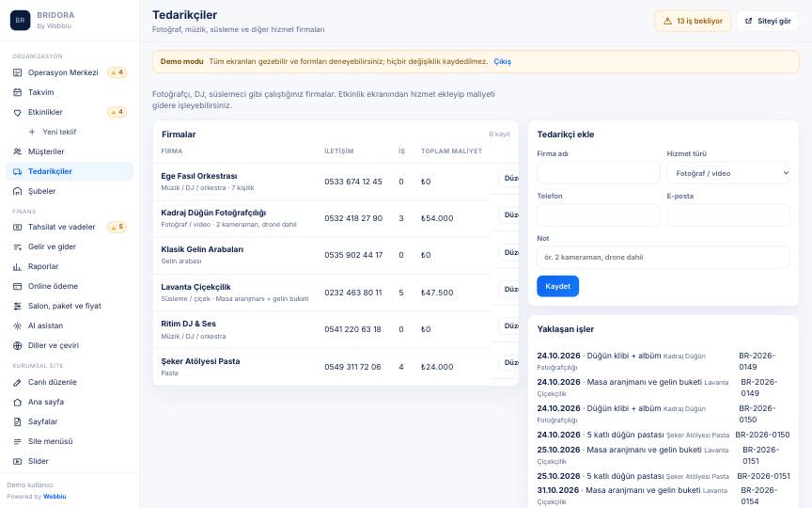The height and width of the screenshot is (508, 812).
Task: Click the 25.10.2026 5 katlı düğün pastası entry
Action: pyautogui.click(x=664, y=476)
